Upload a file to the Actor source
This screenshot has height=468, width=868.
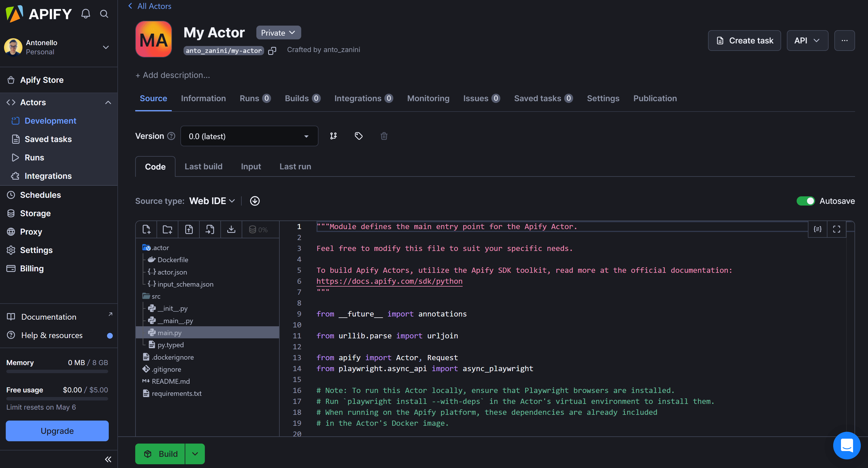click(x=189, y=229)
